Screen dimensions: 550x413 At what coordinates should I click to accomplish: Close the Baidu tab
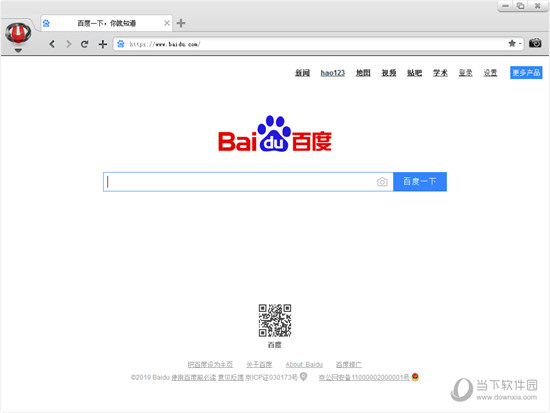(x=167, y=23)
